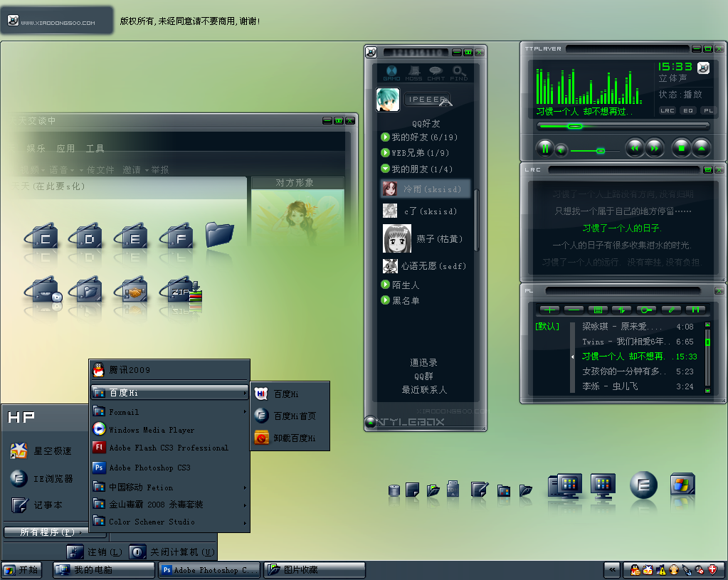Click 关闭计算机 (U) button
728x580 pixels.
[173, 552]
